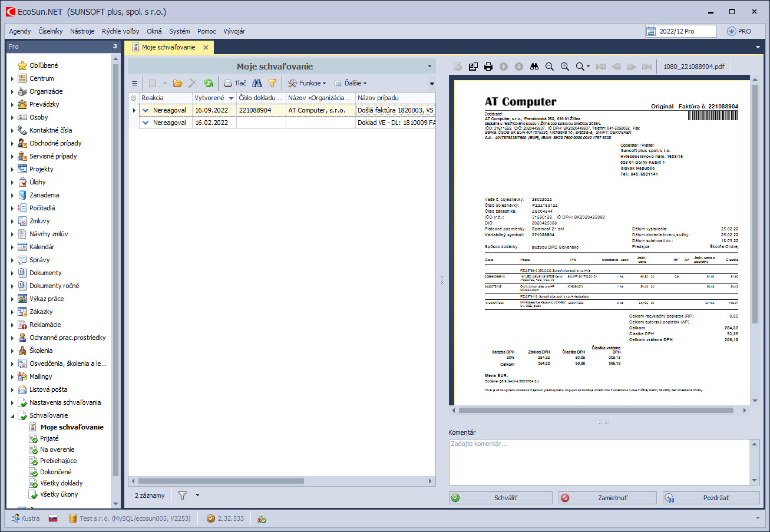The image size is (770, 532).
Task: Click the Pozdržať button
Action: (x=711, y=498)
